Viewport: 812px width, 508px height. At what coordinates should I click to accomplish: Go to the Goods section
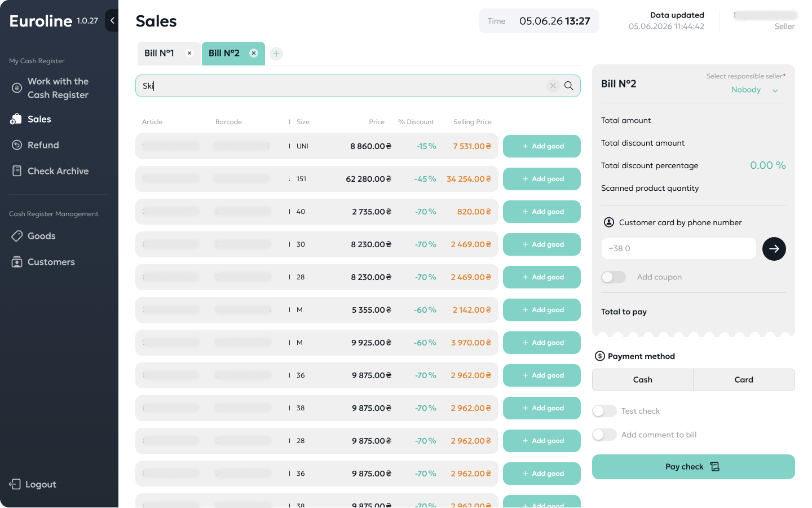tap(34, 236)
